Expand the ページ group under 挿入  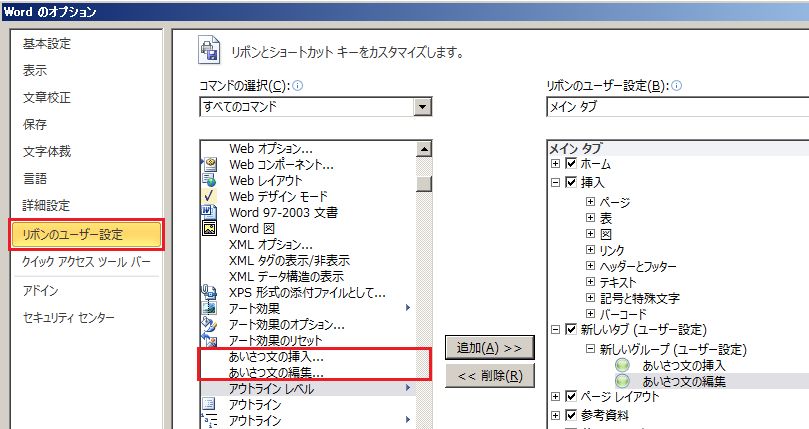pos(590,201)
